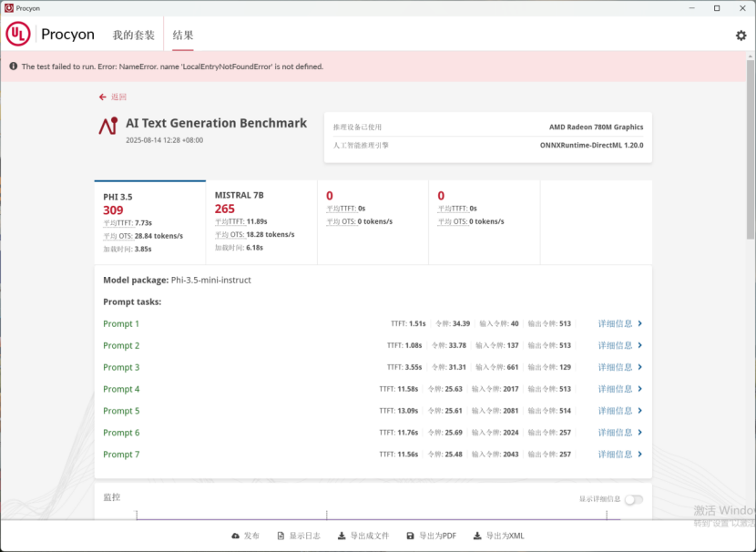Open 详细信息 link for Prompt 3
756x552 pixels.
[x=615, y=367]
